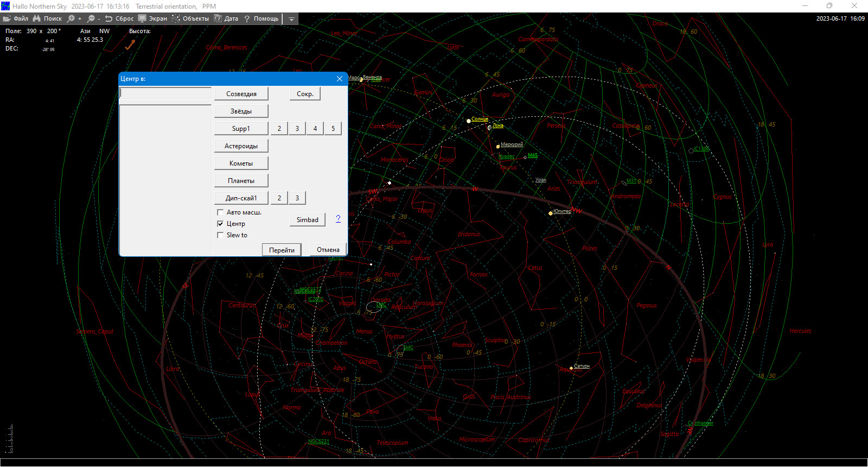This screenshot has height=467, width=868.
Task: Click the Отмена button
Action: [328, 250]
